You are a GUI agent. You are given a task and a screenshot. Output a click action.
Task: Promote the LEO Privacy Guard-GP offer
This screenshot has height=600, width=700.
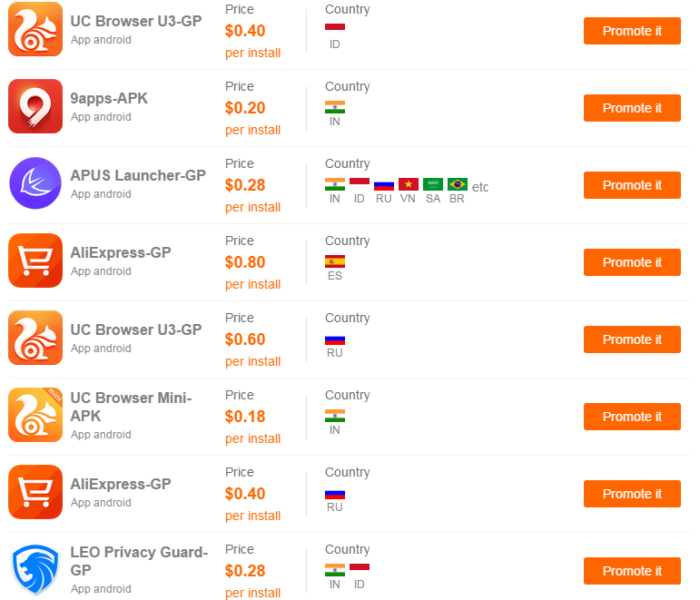pyautogui.click(x=632, y=571)
